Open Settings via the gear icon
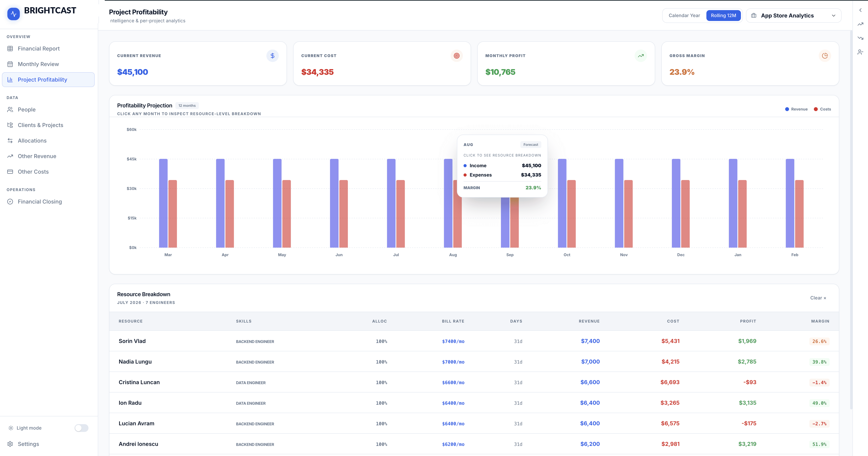 [10, 444]
